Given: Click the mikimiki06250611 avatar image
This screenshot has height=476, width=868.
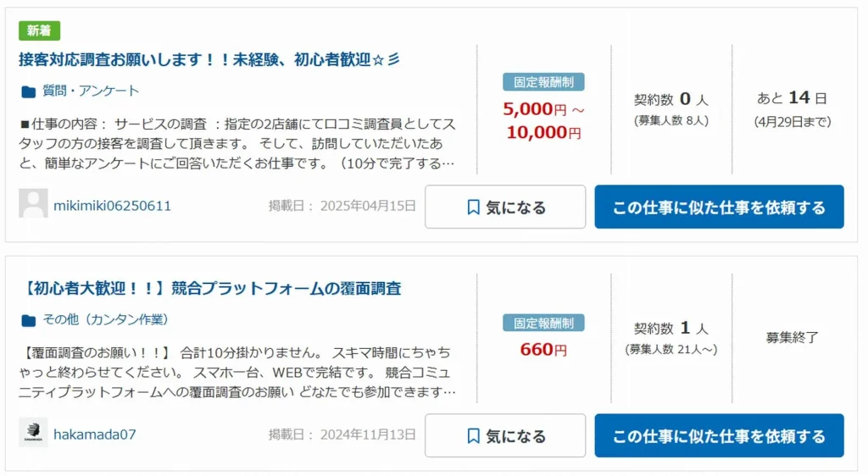Looking at the screenshot, I should pos(33,203).
